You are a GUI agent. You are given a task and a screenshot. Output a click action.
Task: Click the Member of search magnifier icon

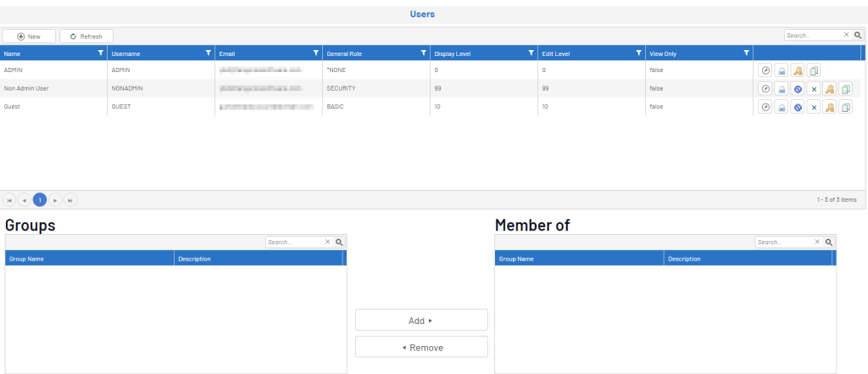point(829,243)
